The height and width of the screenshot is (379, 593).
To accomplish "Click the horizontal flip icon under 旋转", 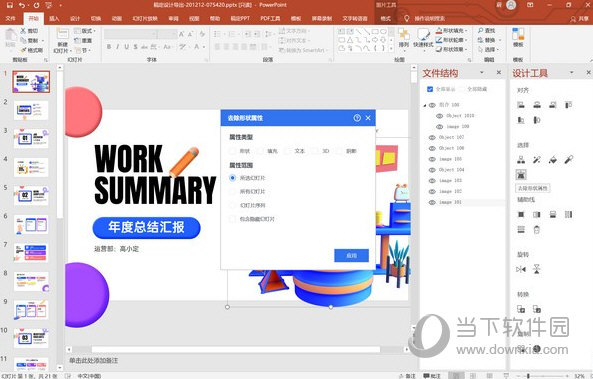I will point(521,269).
